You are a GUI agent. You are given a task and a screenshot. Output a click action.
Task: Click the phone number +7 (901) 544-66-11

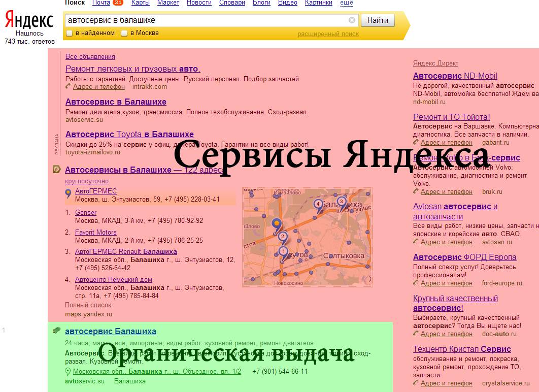(280, 371)
